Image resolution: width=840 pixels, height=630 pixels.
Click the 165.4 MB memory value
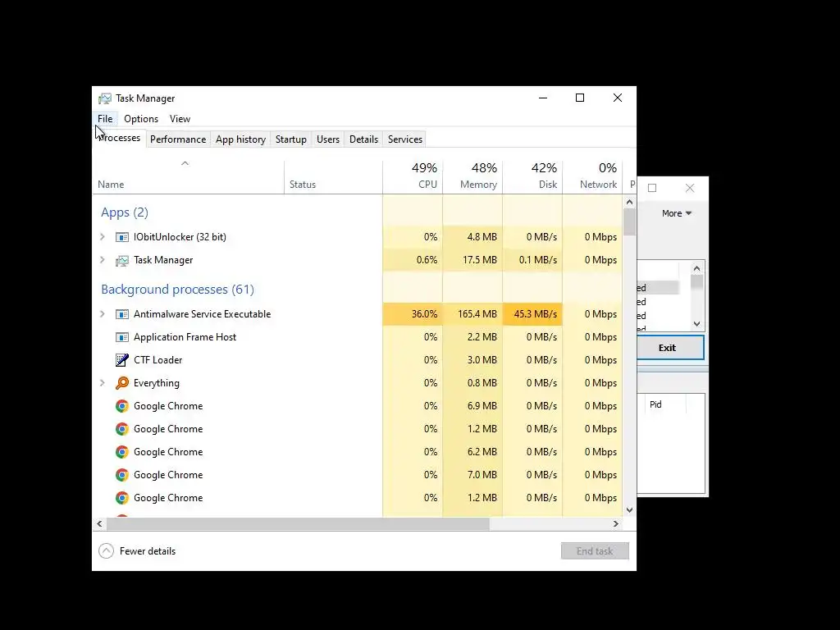pos(477,314)
